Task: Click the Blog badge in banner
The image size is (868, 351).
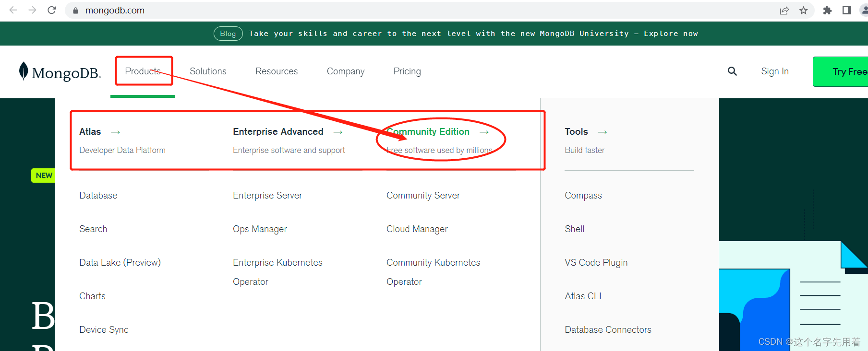Action: coord(228,34)
